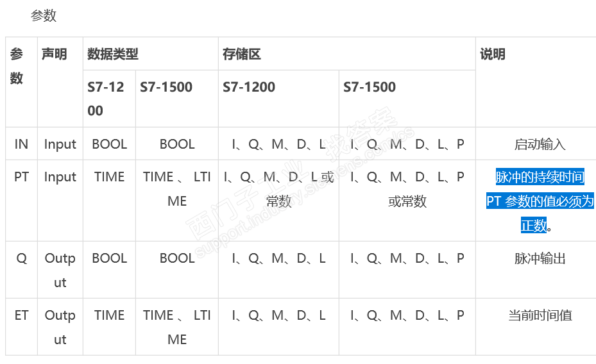Screen dimensions: 596x364
Task: Click the 声明 column header
Action: [x=55, y=54]
